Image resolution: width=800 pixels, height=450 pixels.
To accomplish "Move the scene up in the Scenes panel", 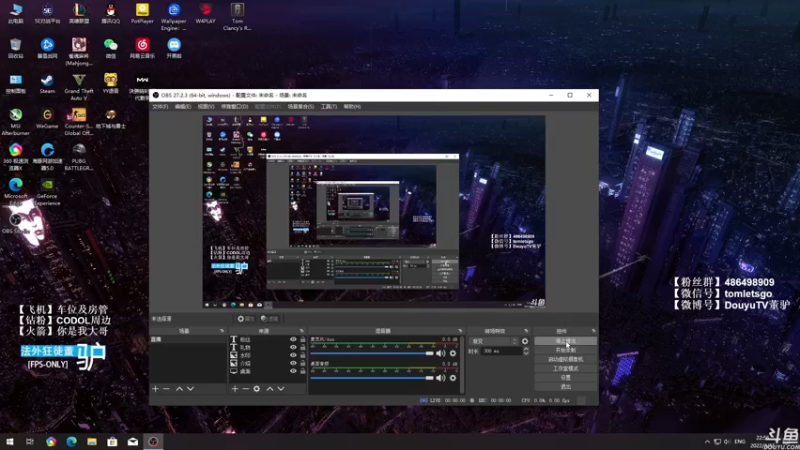I will (180, 389).
